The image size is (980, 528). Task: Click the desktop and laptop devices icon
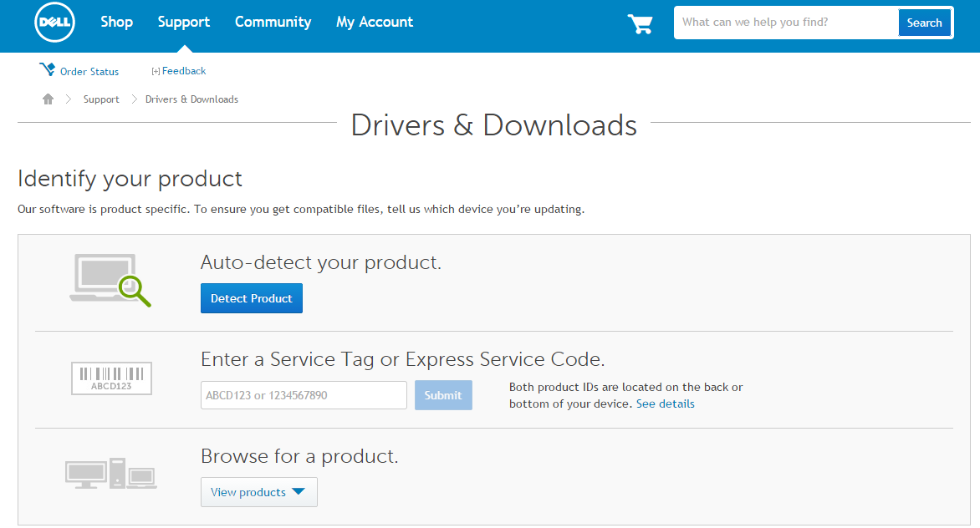(110, 473)
